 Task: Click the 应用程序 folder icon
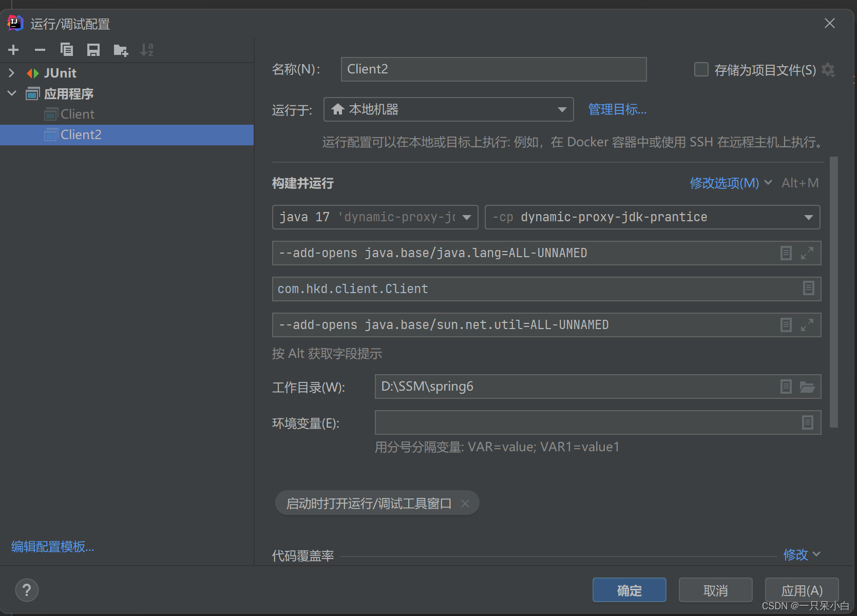pyautogui.click(x=33, y=94)
